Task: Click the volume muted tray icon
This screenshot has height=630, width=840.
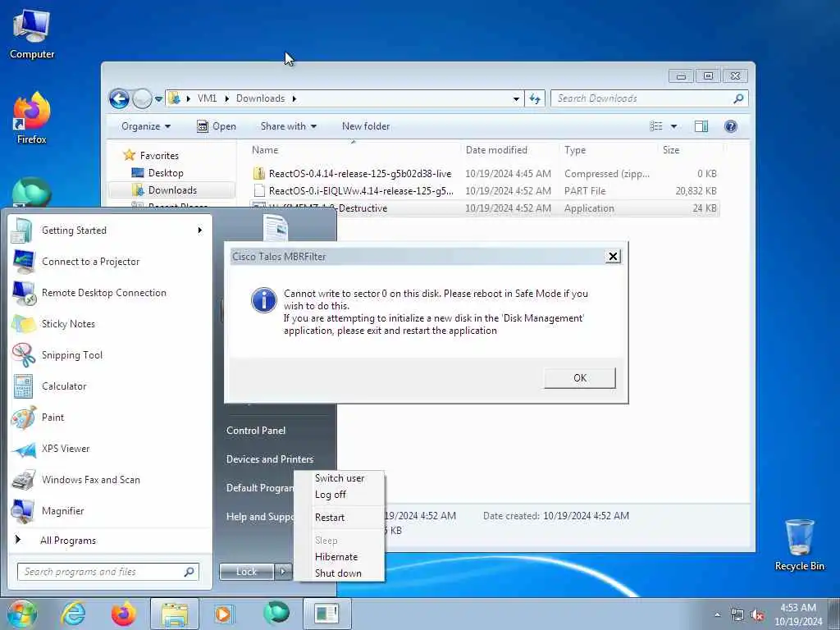Action: click(757, 615)
